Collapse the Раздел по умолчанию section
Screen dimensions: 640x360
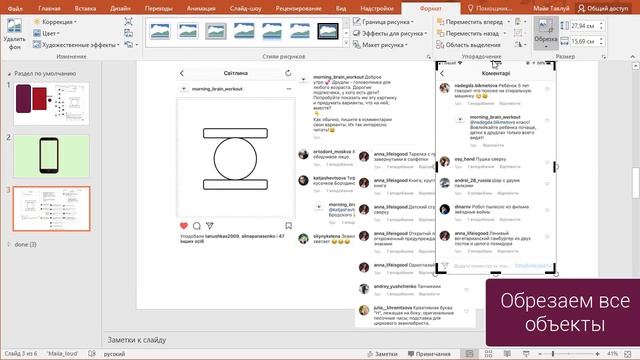click(9, 74)
